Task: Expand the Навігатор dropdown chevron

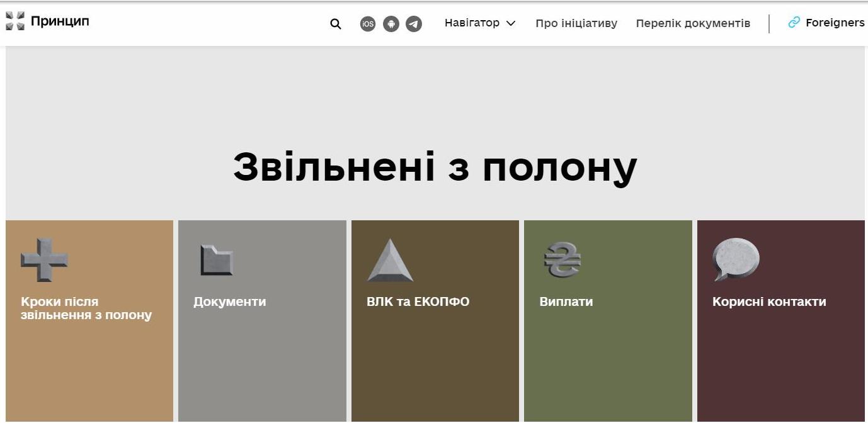Action: pos(511,23)
